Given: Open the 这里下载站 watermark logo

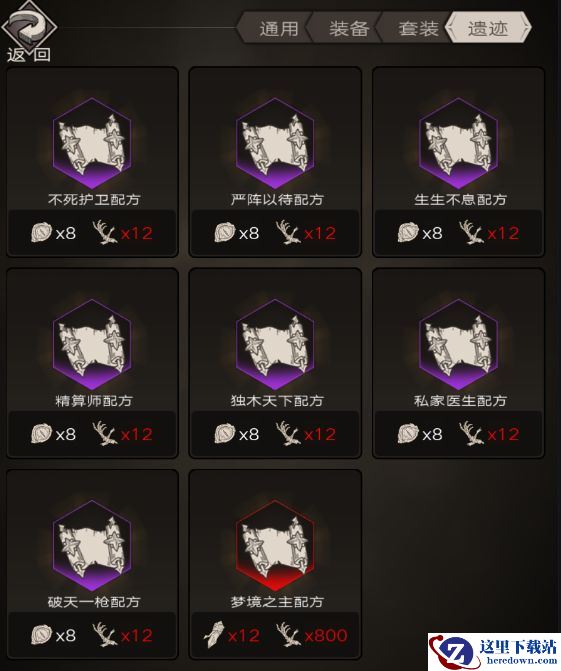Looking at the screenshot, I should [x=494, y=652].
